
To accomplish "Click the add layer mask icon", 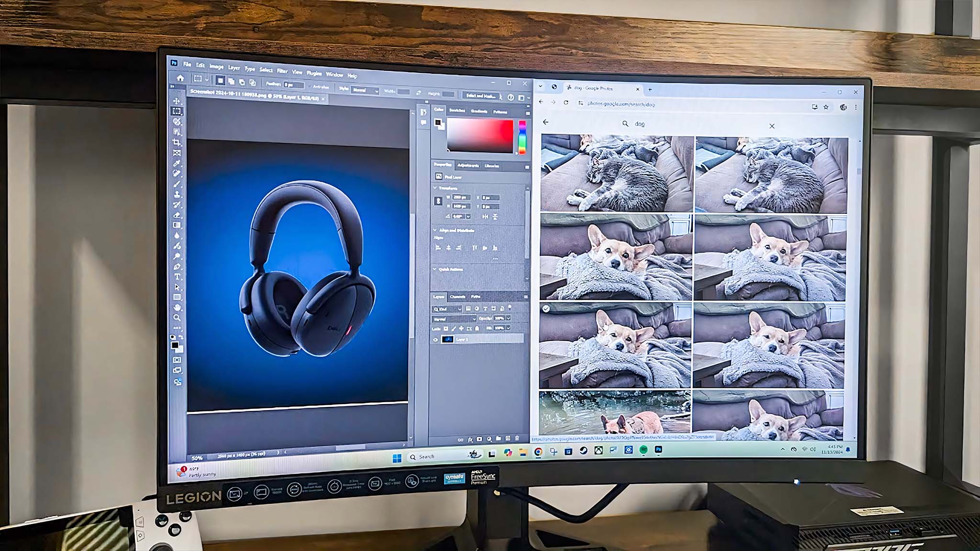I will tap(479, 439).
